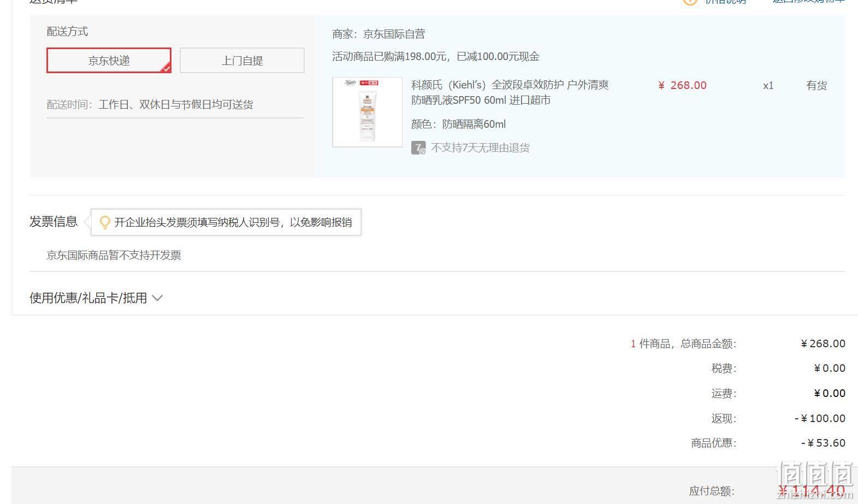Select 京东快递 delivery method
Viewport: 858px width, 504px height.
pos(109,60)
